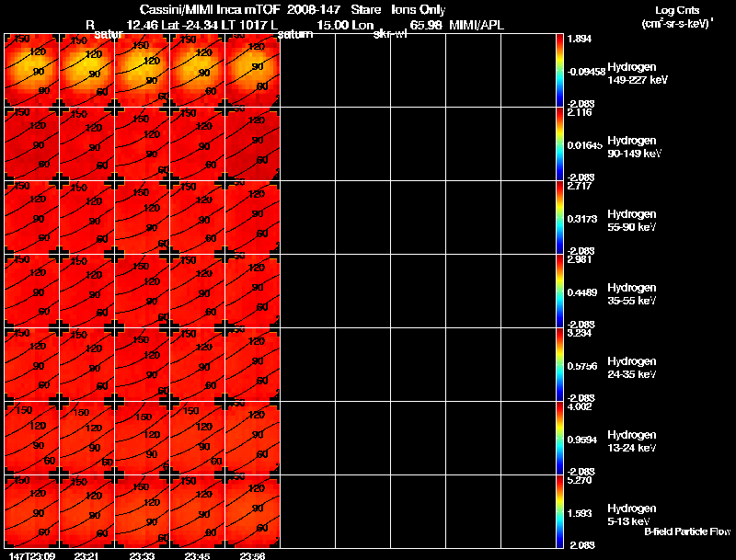Select the 149-227 keV image at 23:09
This screenshot has width=736, height=560.
pyautogui.click(x=31, y=70)
